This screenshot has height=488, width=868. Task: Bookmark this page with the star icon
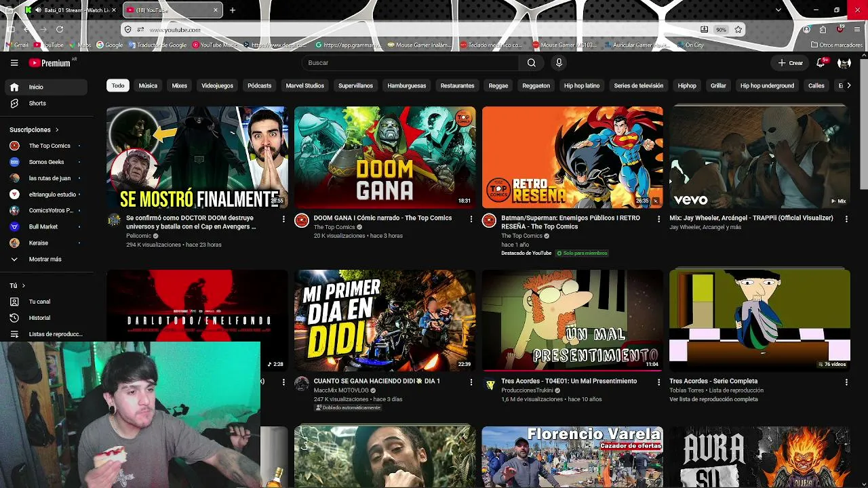[x=738, y=30]
